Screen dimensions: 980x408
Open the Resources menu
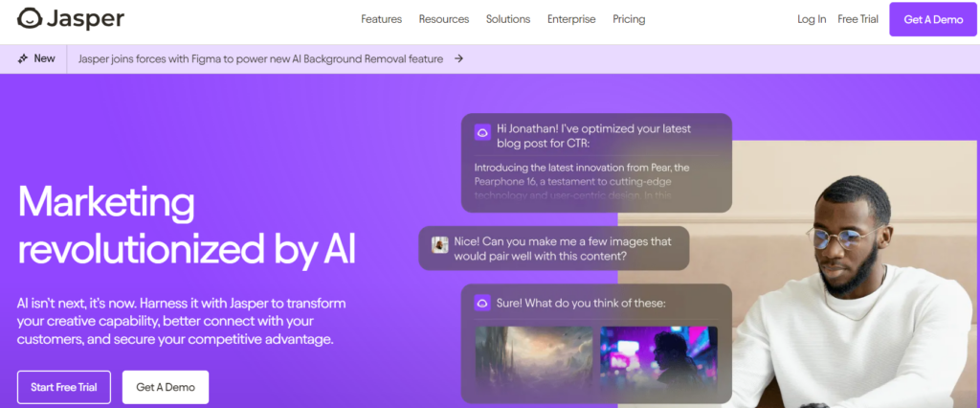tap(443, 19)
